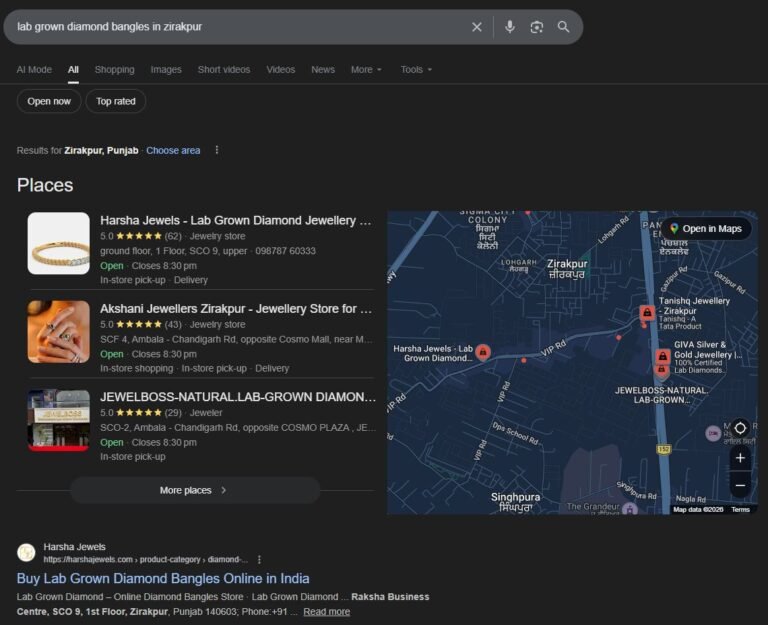This screenshot has width=768, height=625.
Task: Click Tanishq Jewellery map pin
Action: pos(647,312)
